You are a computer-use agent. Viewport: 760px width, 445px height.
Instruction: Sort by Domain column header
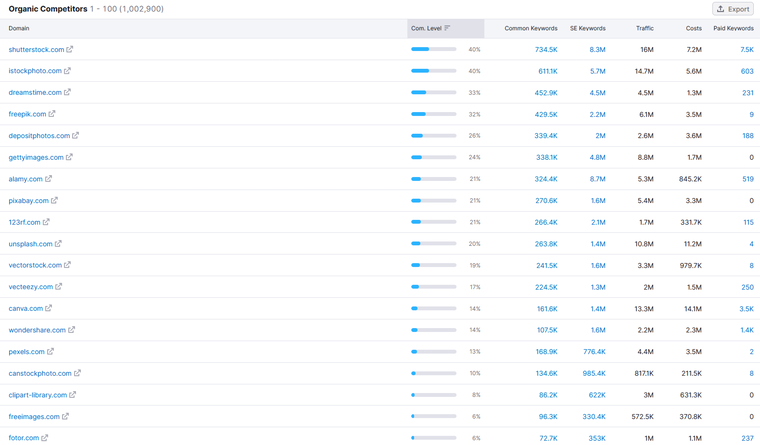19,28
